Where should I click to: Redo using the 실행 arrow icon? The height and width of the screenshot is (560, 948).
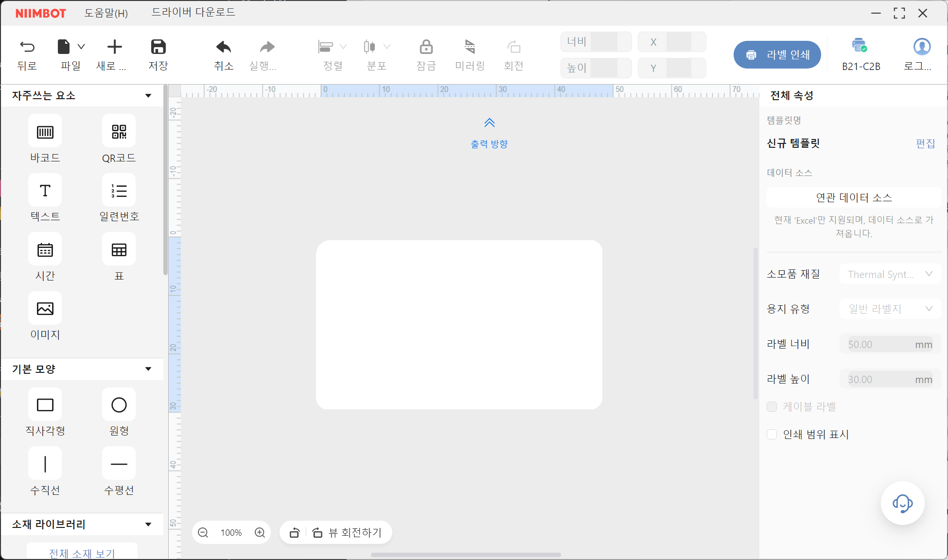(267, 47)
